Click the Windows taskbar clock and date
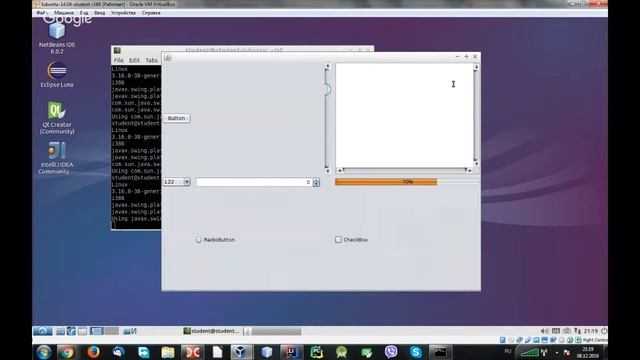This screenshot has width=640, height=360. tap(588, 352)
